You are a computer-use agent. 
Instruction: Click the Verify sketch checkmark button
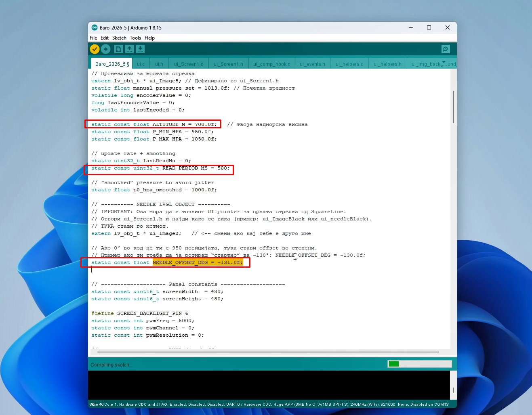95,49
